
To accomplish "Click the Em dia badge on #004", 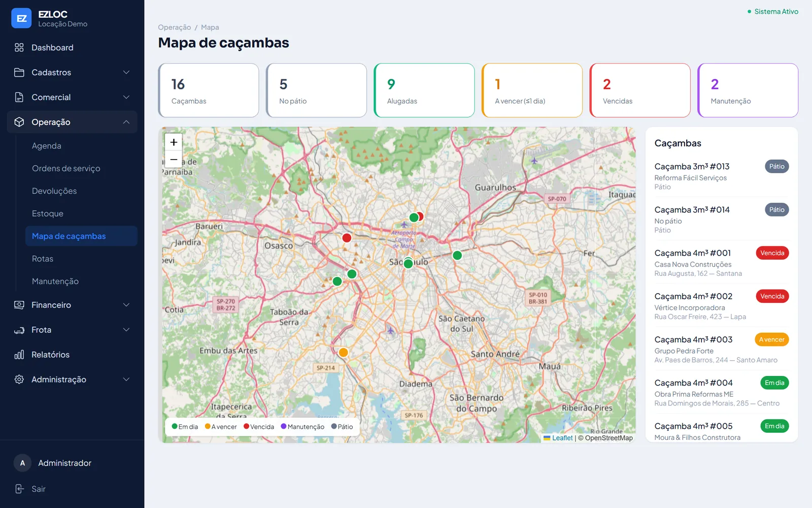I will click(x=774, y=383).
